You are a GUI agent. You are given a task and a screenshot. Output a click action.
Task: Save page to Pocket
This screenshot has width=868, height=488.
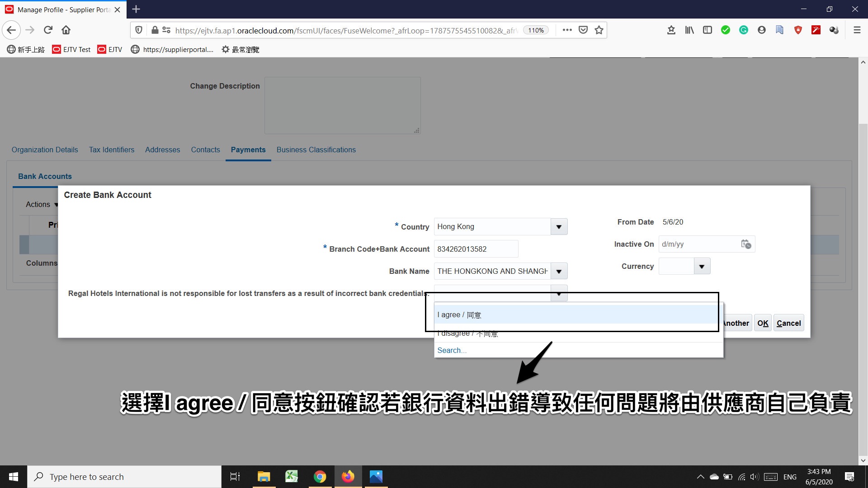[583, 30]
